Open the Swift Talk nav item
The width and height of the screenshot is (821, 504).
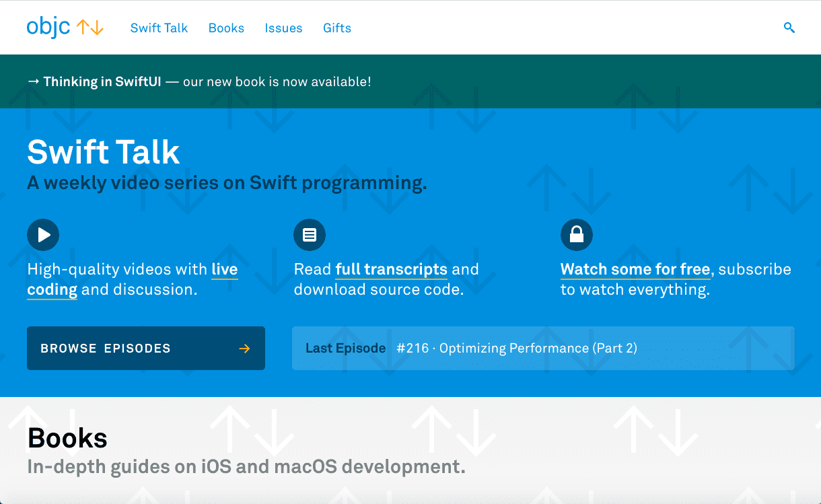[159, 28]
